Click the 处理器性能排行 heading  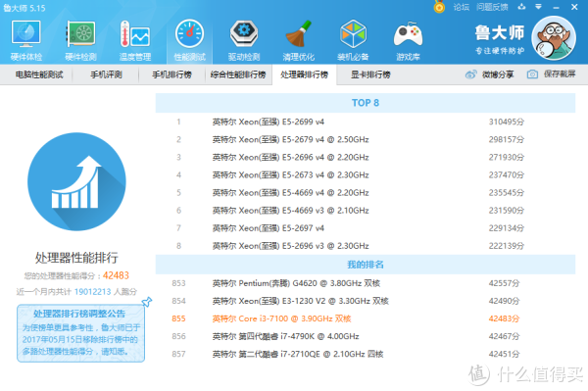(x=76, y=258)
